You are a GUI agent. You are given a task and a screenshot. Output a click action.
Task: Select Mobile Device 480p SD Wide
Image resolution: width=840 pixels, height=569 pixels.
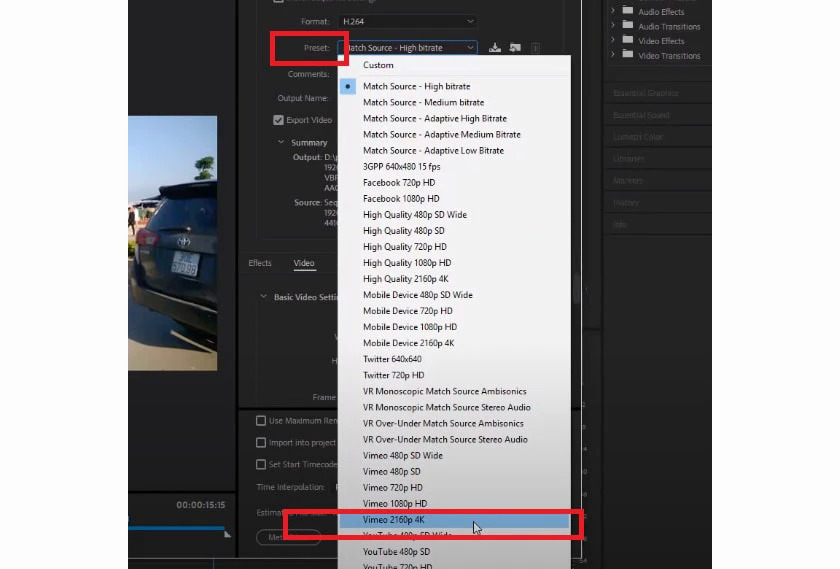(454, 295)
